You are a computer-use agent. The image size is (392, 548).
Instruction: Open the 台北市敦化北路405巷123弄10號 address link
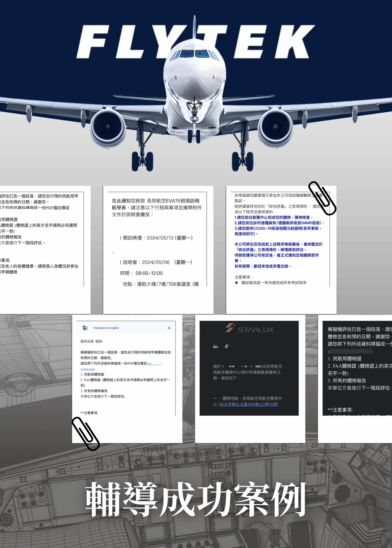tap(248, 404)
